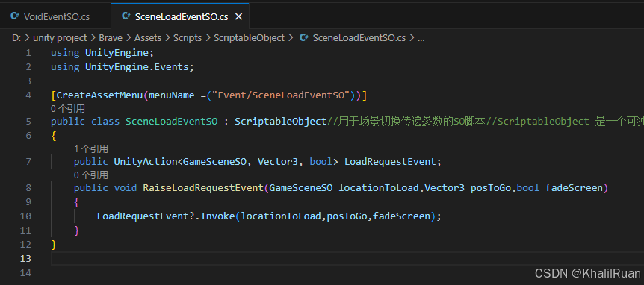Viewport: 644px width, 285px height.
Task: Open the Assets breadcrumb folder
Action: coord(148,38)
